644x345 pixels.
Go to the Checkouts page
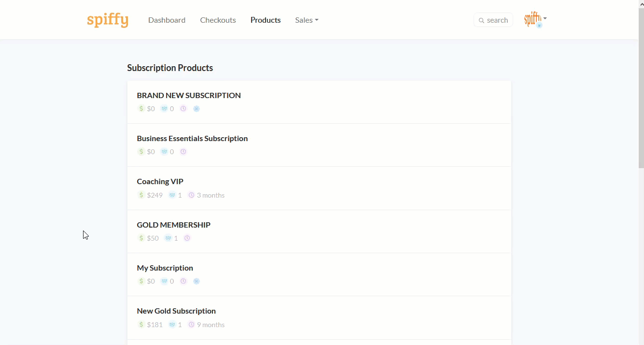(x=218, y=20)
